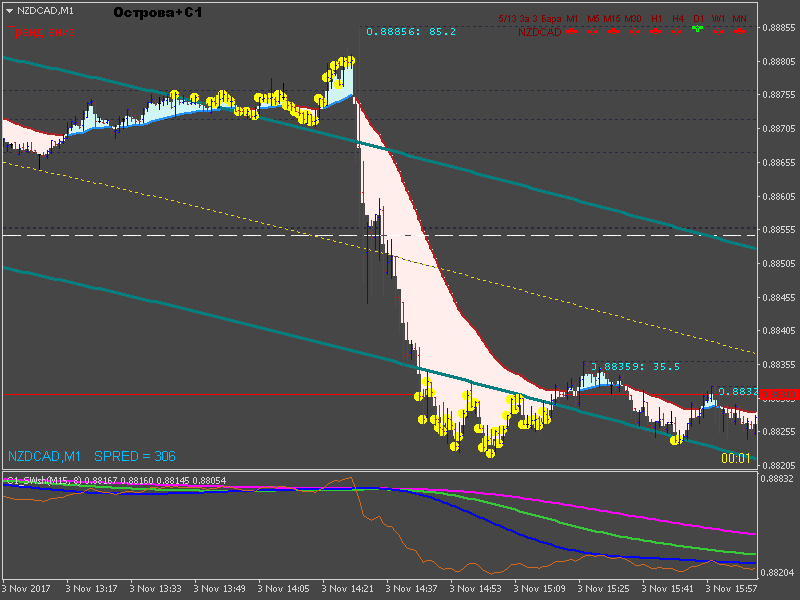Select the H4 timeframe header label
The width and height of the screenshot is (800, 600).
(x=678, y=19)
